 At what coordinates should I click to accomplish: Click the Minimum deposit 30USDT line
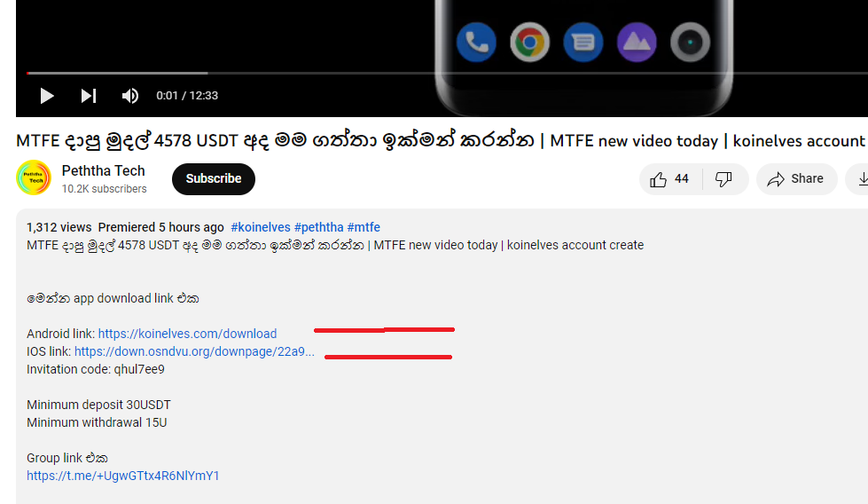pyautogui.click(x=98, y=405)
